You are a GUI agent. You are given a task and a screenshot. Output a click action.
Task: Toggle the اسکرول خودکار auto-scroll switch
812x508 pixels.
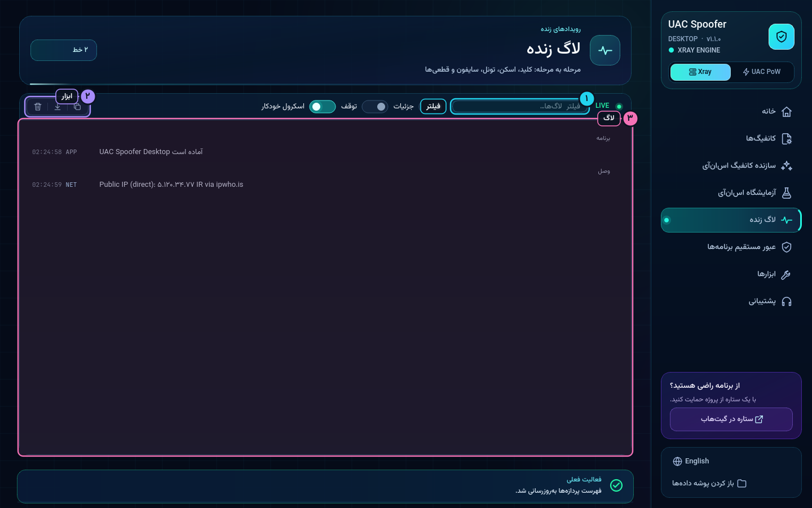323,107
